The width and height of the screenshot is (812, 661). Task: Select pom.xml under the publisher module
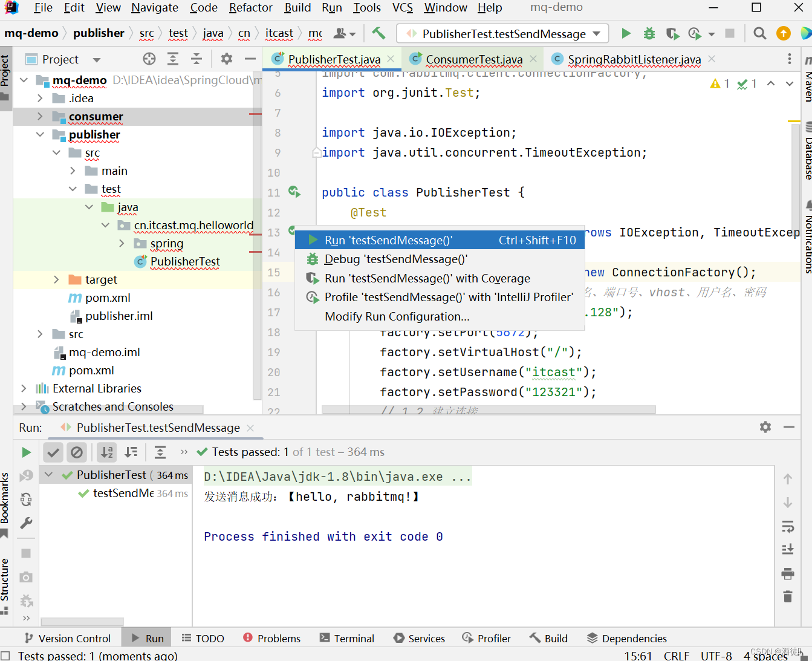click(x=108, y=298)
